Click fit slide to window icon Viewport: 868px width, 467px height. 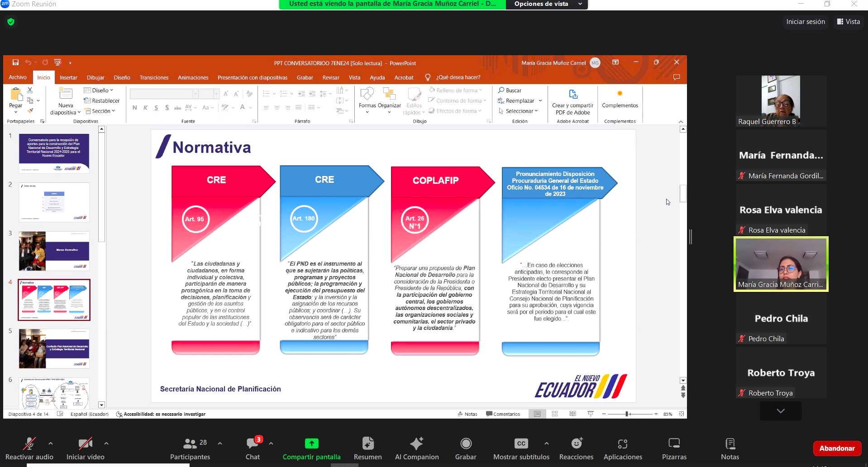(x=682, y=414)
